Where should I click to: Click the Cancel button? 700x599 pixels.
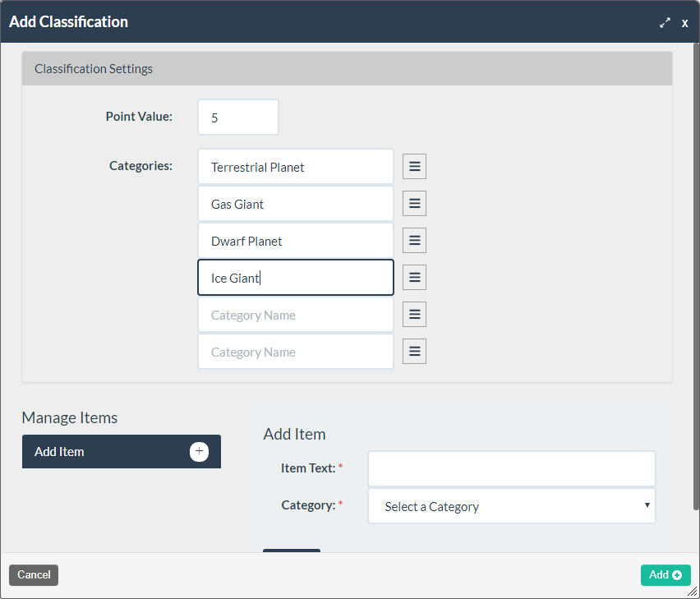34,575
